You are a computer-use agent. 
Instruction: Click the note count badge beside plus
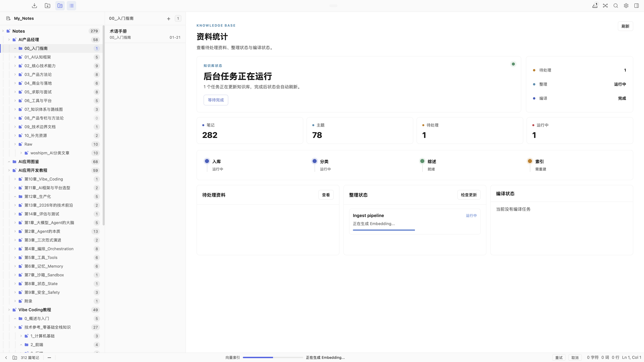click(178, 18)
